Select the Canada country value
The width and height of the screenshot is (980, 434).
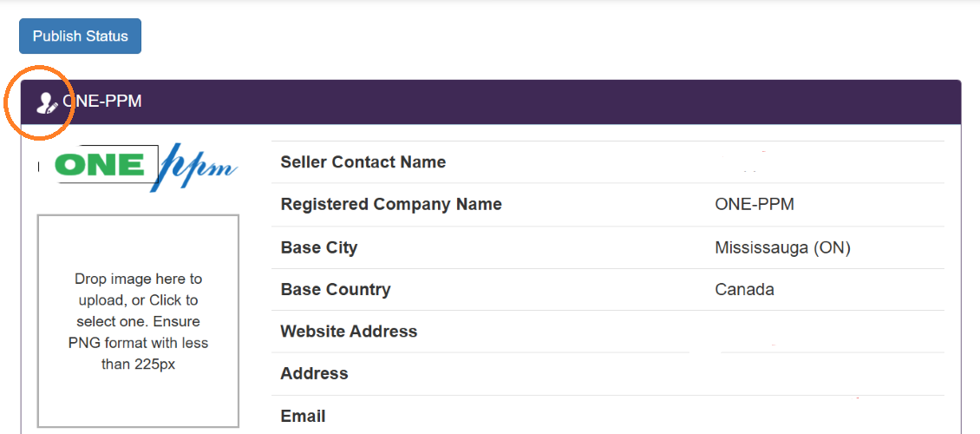click(x=744, y=290)
